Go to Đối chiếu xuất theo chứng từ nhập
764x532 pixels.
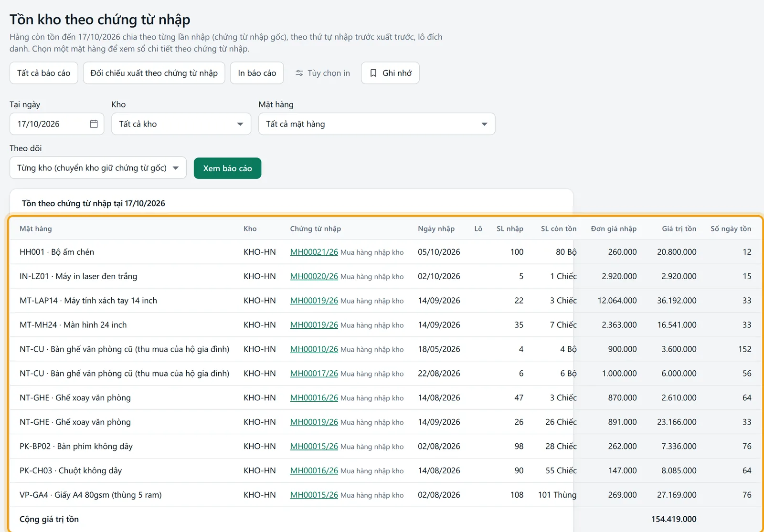tap(154, 73)
